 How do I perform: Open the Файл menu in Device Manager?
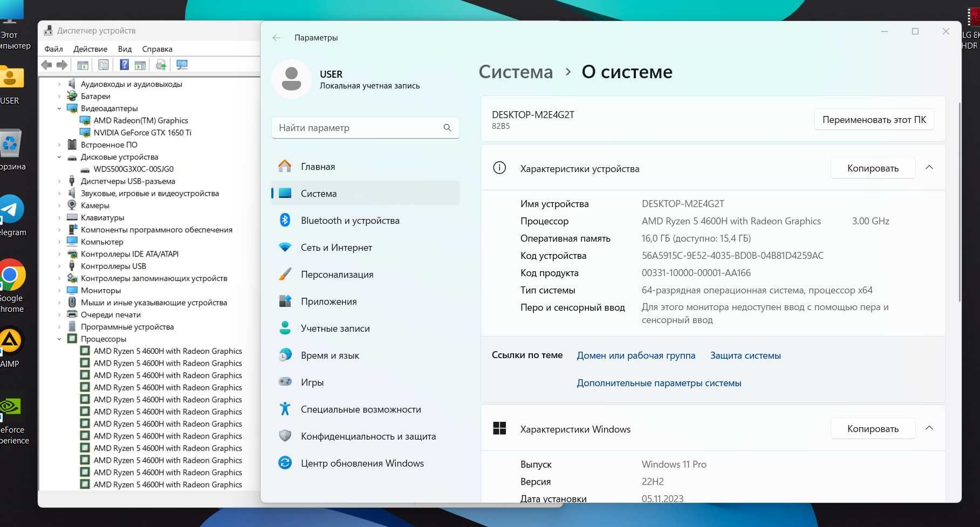(x=53, y=49)
